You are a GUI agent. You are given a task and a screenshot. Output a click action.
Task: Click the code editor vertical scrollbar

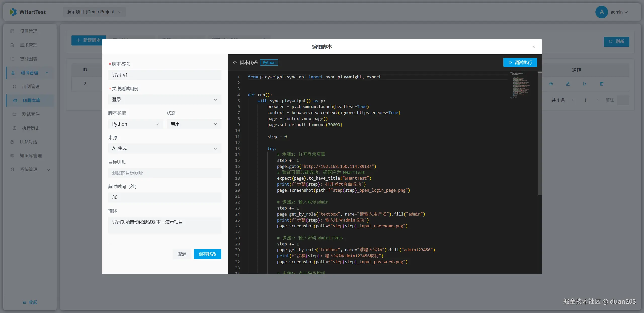click(540, 133)
